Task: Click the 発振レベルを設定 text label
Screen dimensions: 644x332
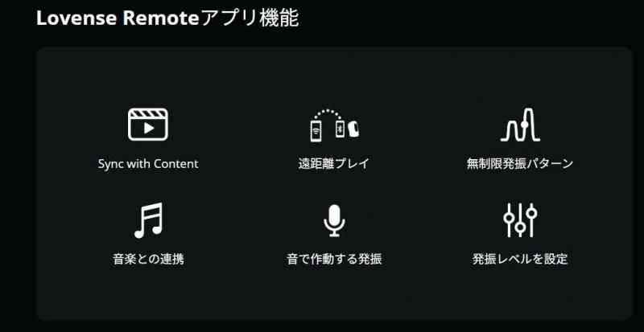Action: tap(520, 260)
